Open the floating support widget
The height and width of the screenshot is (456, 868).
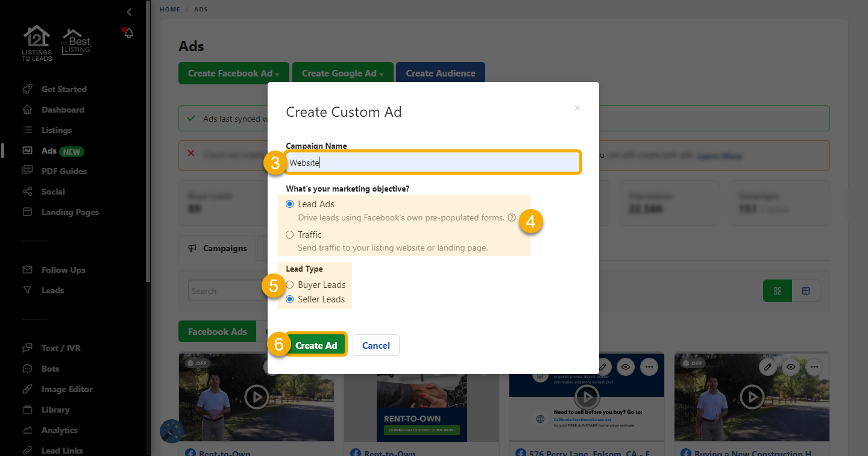(x=171, y=431)
